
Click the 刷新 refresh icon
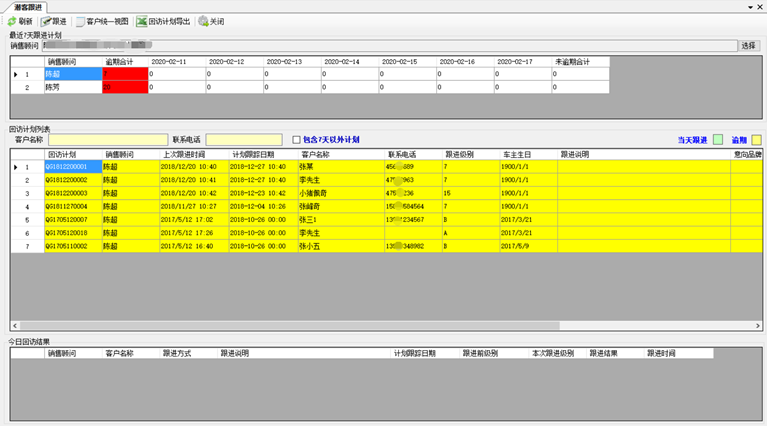coord(11,21)
